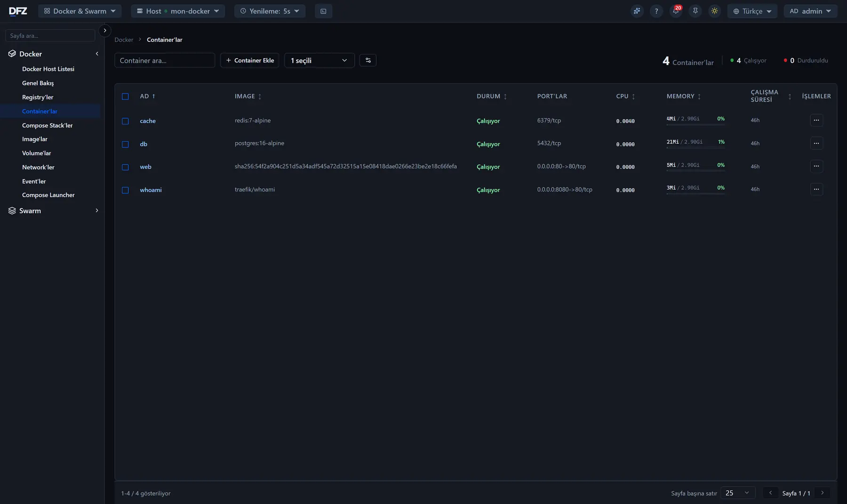Open actions menu for web container
Screen dimensions: 847x504
click(816, 166)
